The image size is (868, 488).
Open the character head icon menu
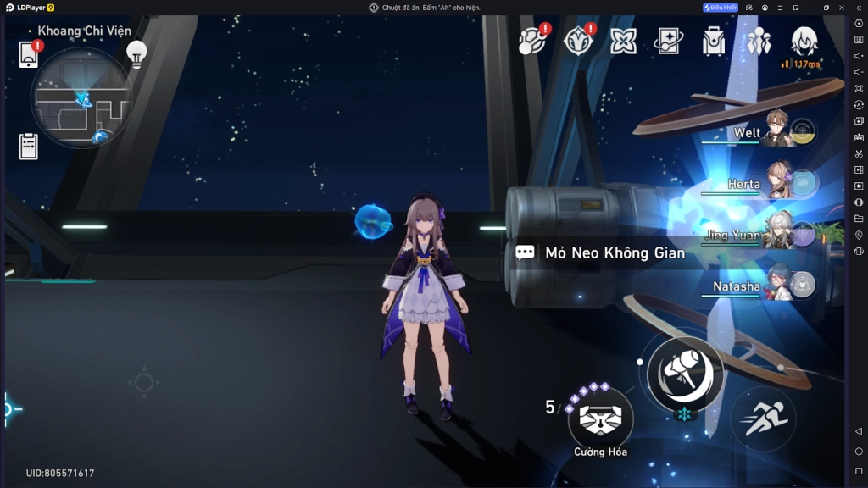[804, 40]
